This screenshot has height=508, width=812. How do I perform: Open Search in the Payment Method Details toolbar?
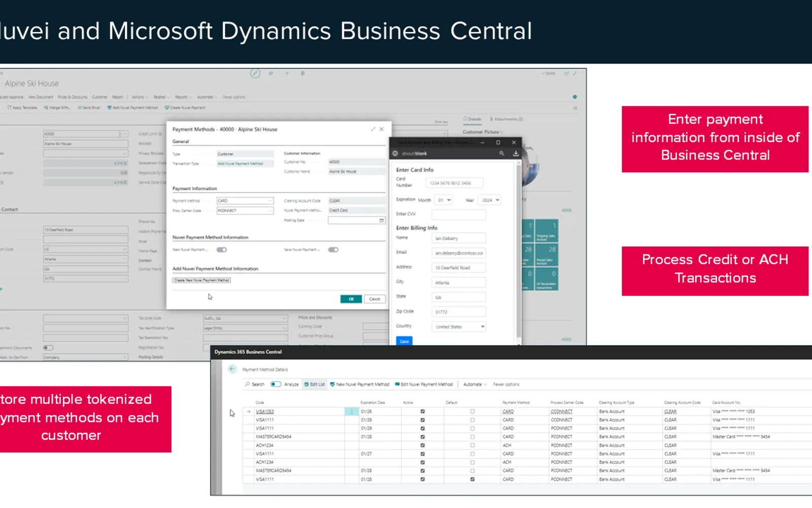pos(255,385)
